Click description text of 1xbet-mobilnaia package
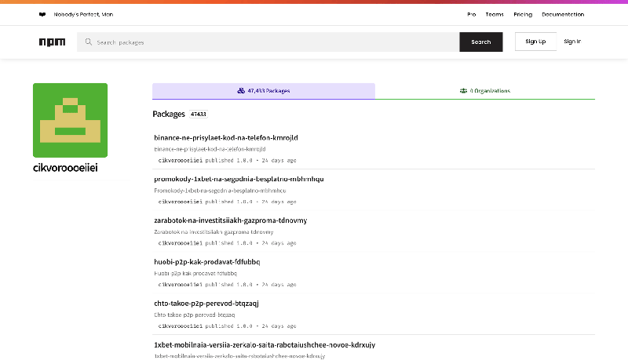The width and height of the screenshot is (628, 364). click(x=239, y=356)
